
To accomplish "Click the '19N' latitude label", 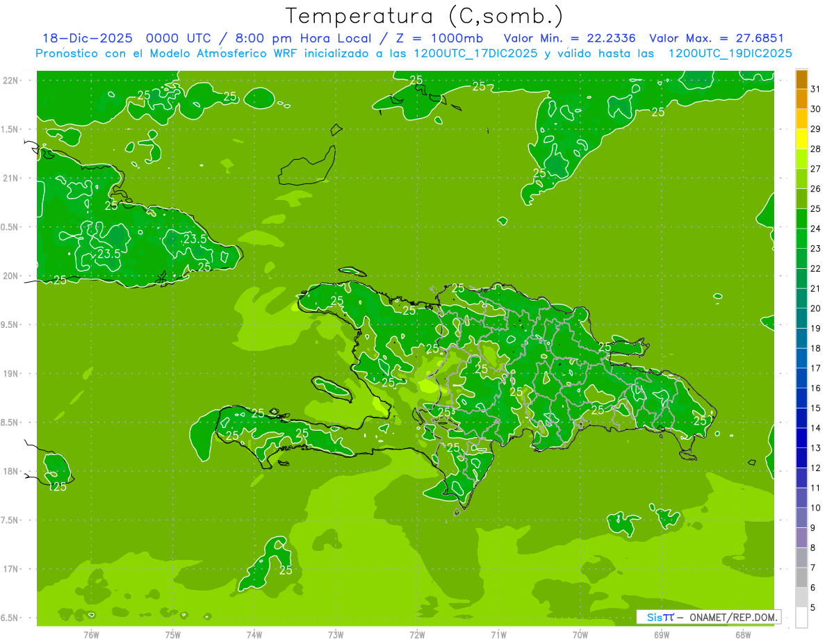I will coord(11,374).
